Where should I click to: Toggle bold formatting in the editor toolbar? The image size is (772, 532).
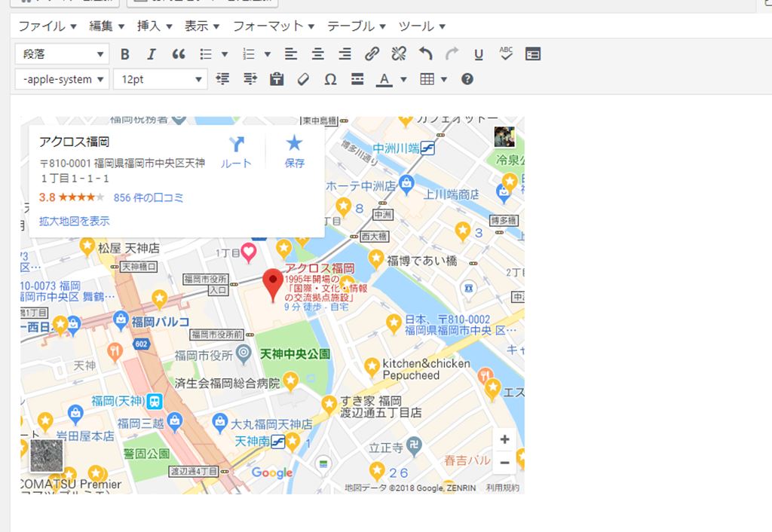(125, 54)
